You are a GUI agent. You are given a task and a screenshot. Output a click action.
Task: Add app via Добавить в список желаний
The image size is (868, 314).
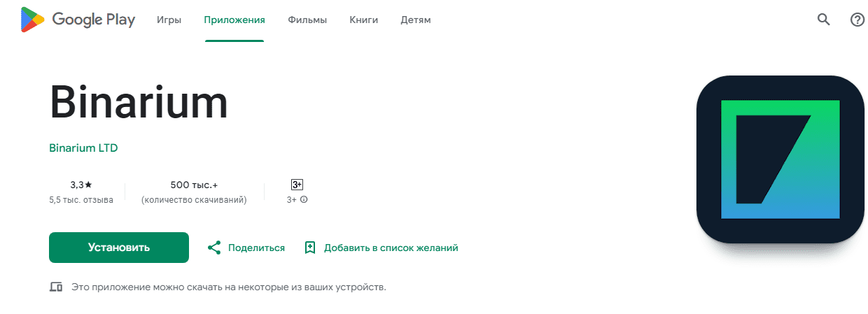point(382,248)
